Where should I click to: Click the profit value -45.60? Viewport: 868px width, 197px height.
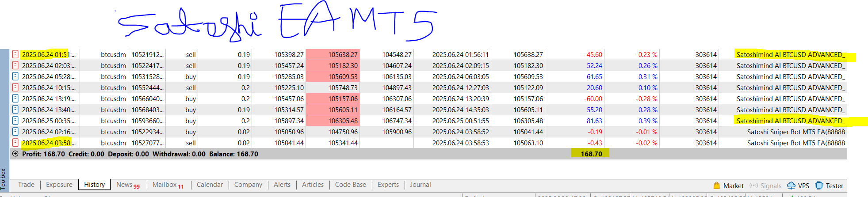[593, 55]
